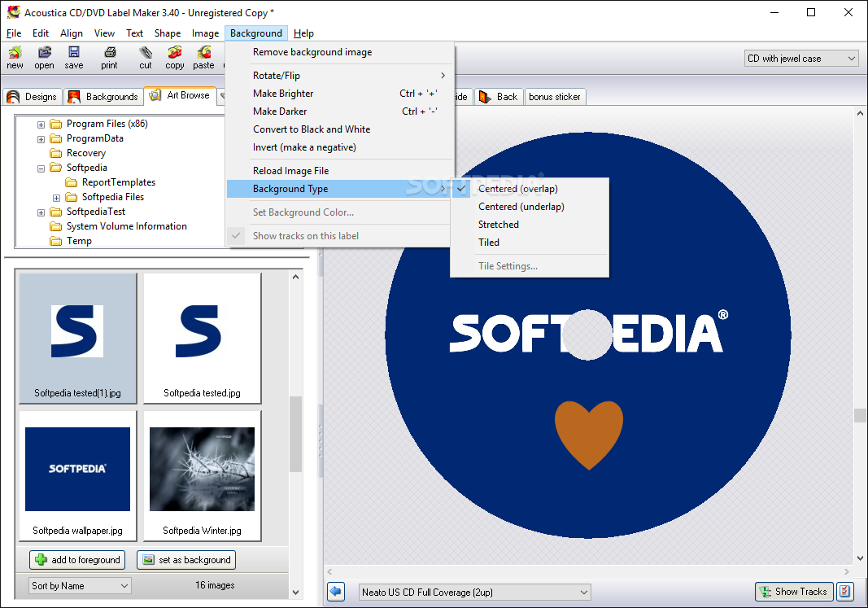Choose Convert to Black and White
Screen dimensions: 868x608
click(340, 129)
